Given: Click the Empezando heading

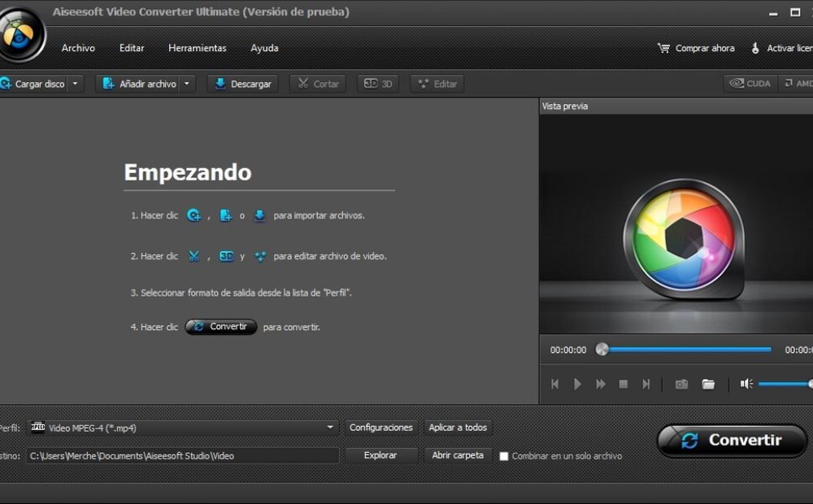Looking at the screenshot, I should pos(188,172).
